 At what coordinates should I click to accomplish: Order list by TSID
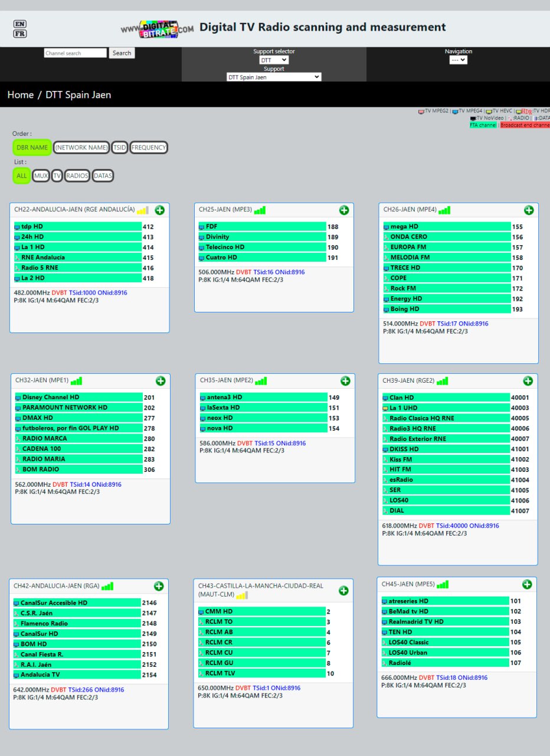tap(119, 148)
